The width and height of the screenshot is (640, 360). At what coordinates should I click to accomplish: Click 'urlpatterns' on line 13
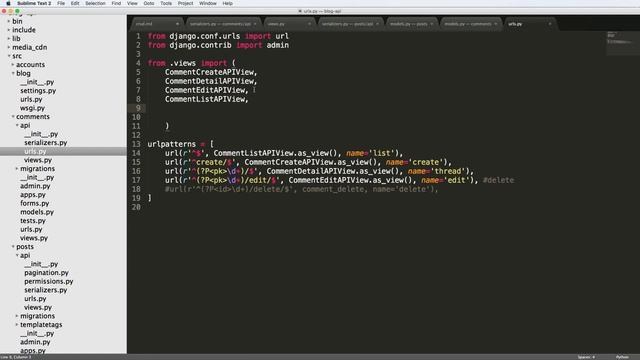point(171,144)
